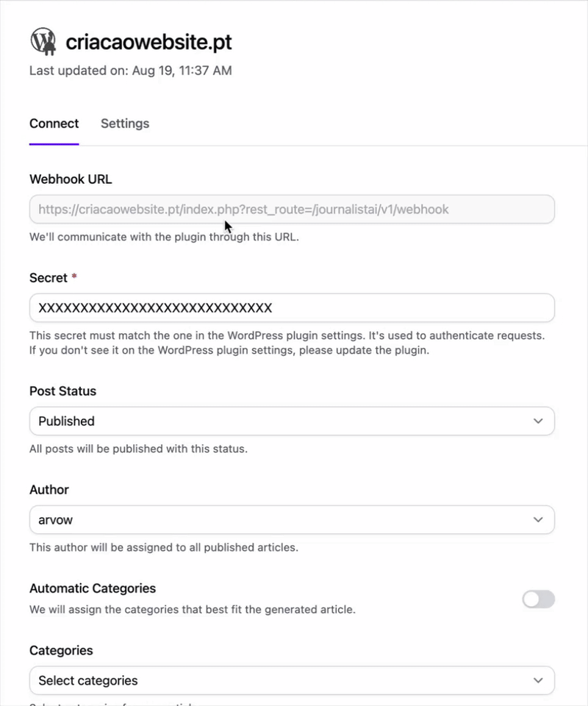Click the Author dropdown chevron arrow
This screenshot has height=706, width=588.
[538, 520]
